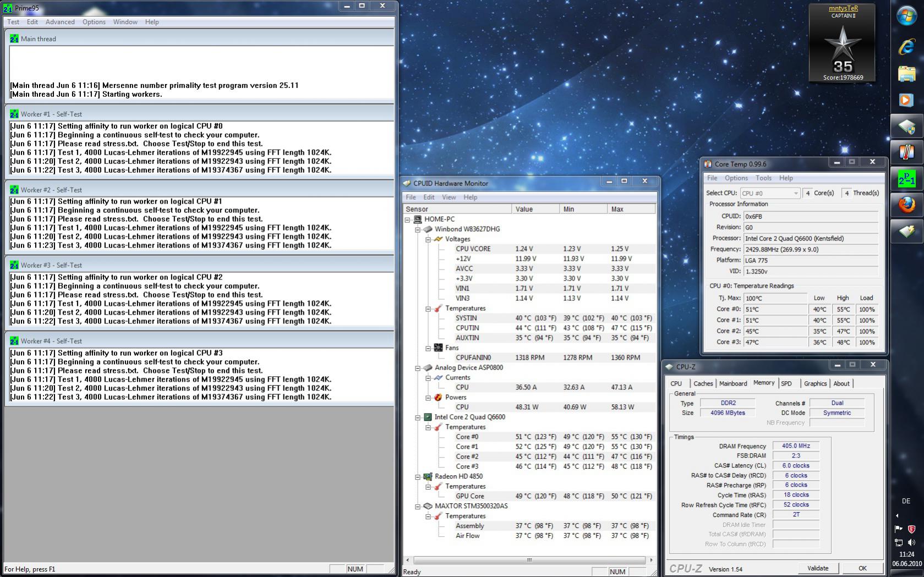Collapse the Voltages node
924x577 pixels.
click(428, 239)
